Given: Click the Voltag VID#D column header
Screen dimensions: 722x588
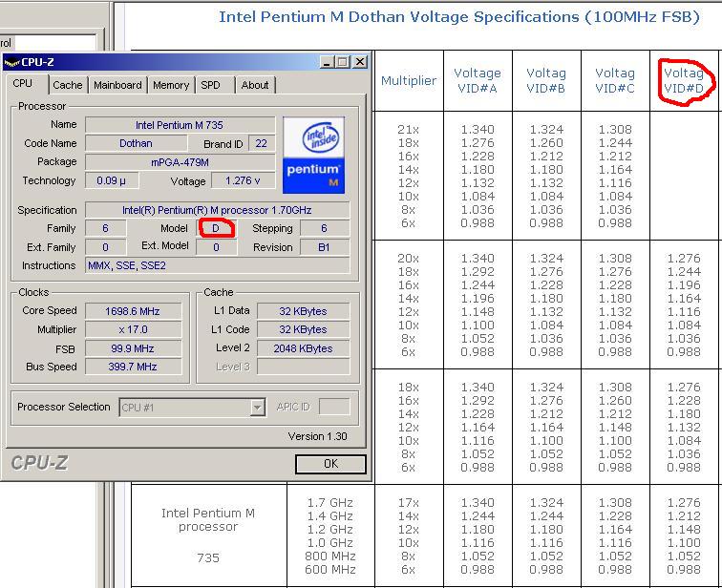Looking at the screenshot, I should click(684, 80).
